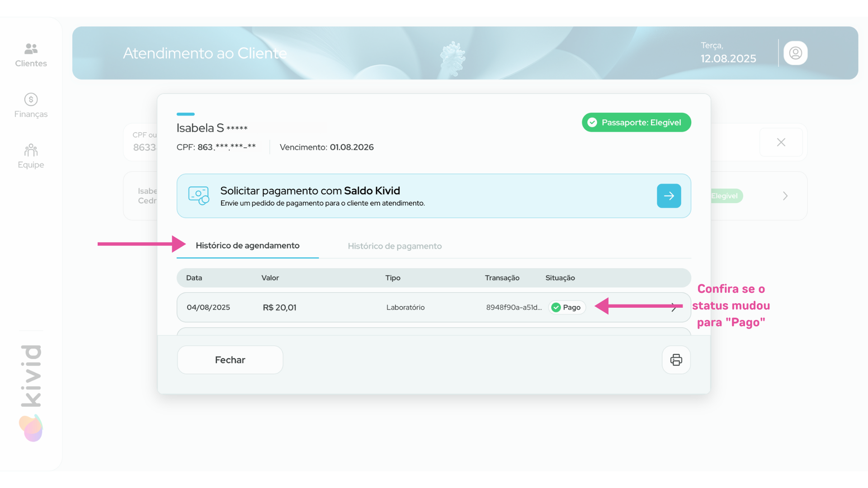Switch to Histórico de pagamento tab
This screenshot has width=868, height=488.
point(394,246)
